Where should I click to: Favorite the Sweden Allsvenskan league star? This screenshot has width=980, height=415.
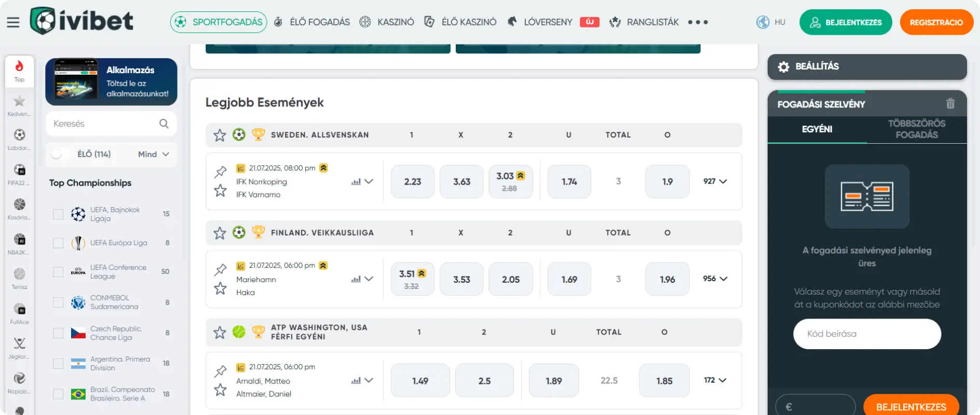(x=220, y=135)
